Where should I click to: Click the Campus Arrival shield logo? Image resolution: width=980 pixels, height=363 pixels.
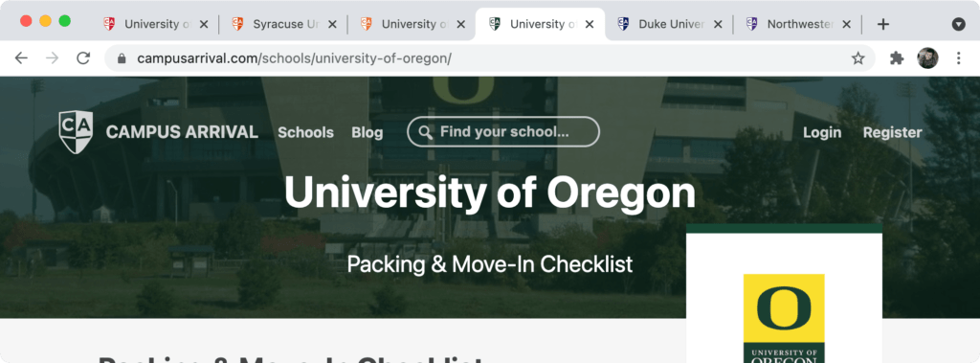click(x=76, y=132)
